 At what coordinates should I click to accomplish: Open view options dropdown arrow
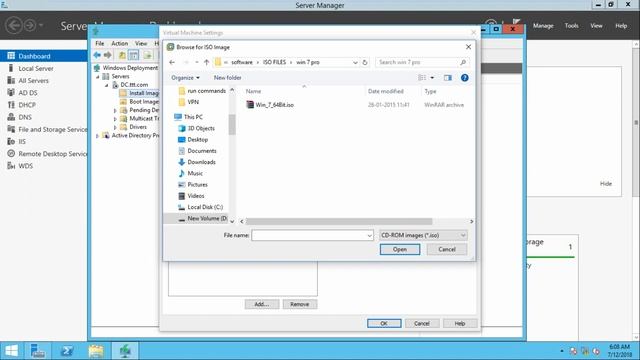[432, 78]
